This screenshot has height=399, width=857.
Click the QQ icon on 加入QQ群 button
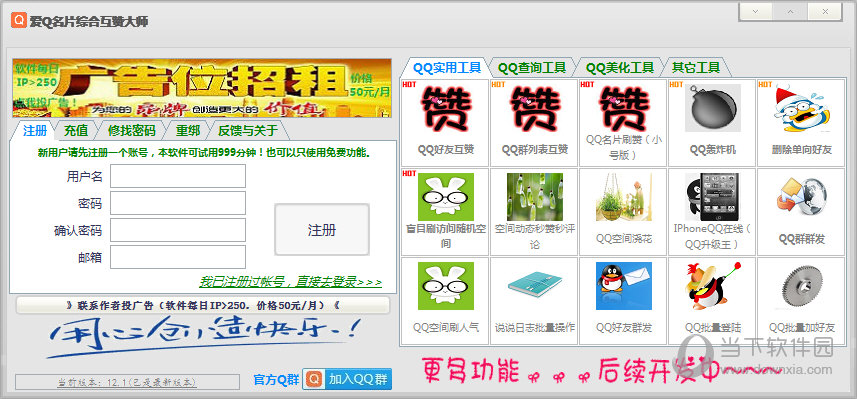pos(314,379)
